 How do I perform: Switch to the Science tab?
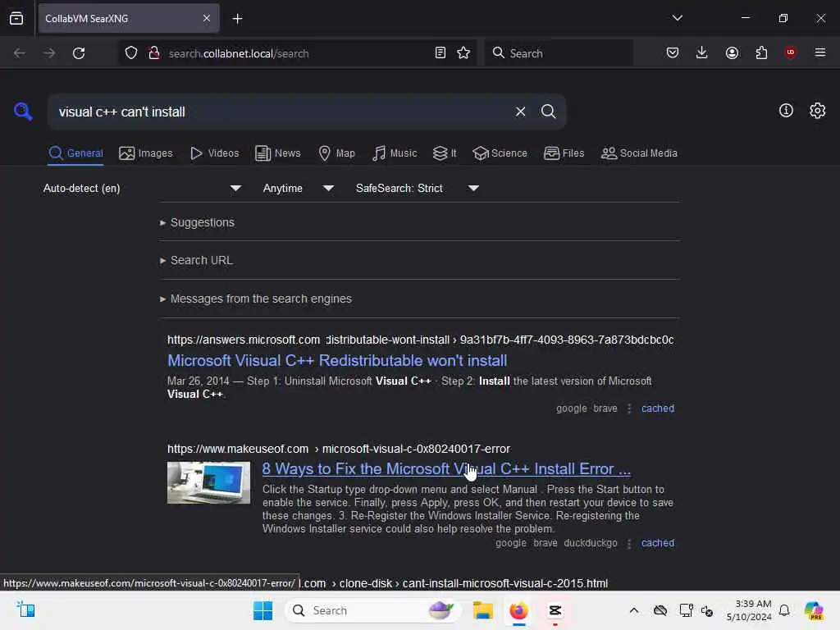500,153
